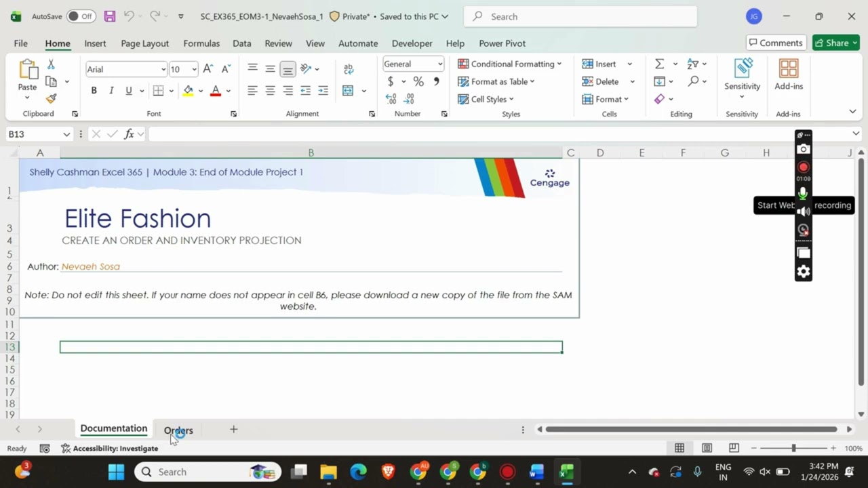The width and height of the screenshot is (868, 488).
Task: Click the horizontal scrollbar
Action: (x=691, y=429)
